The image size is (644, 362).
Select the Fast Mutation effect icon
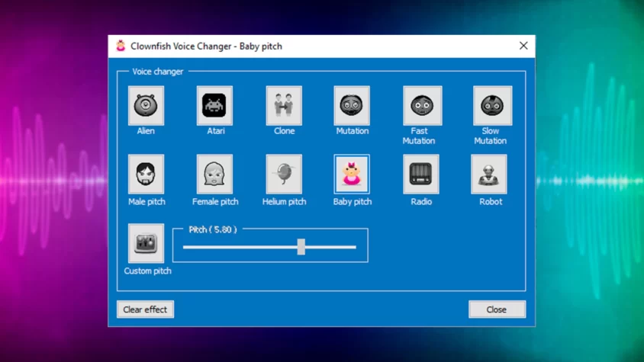[422, 105]
